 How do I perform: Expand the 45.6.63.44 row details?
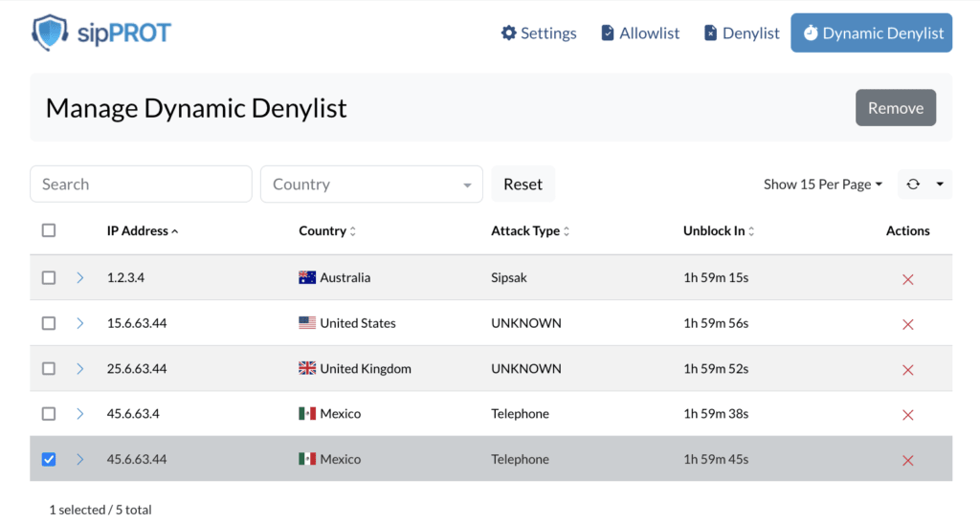pyautogui.click(x=80, y=459)
